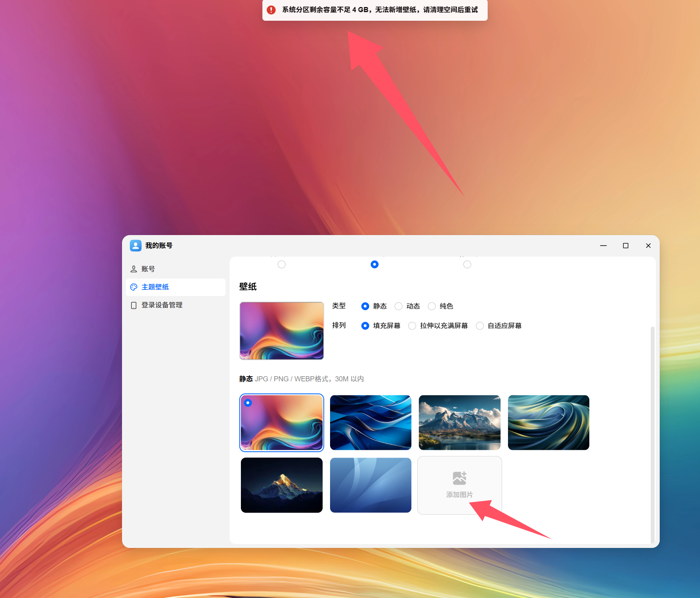Click 添加图片 to add a wallpaper
This screenshot has height=598, width=700.
[459, 485]
